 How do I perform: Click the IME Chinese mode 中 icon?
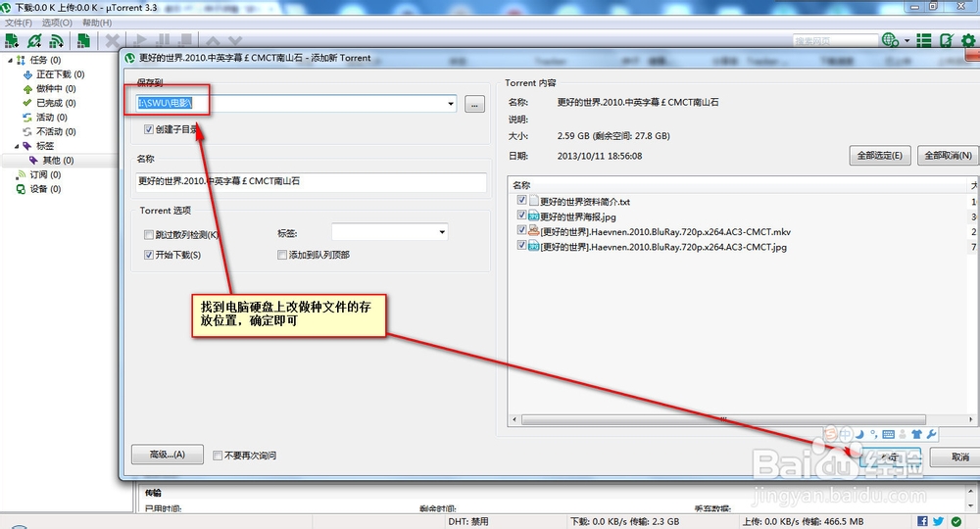(x=845, y=434)
